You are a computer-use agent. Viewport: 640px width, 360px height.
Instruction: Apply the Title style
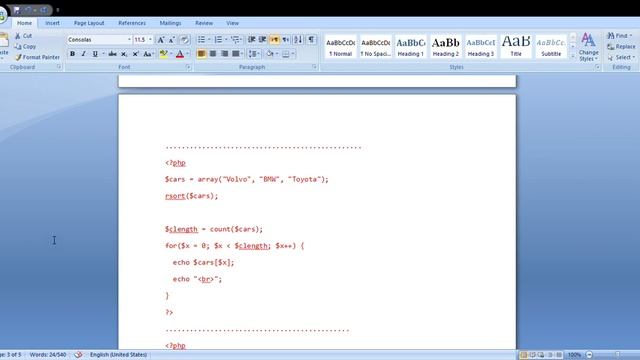coord(516,47)
